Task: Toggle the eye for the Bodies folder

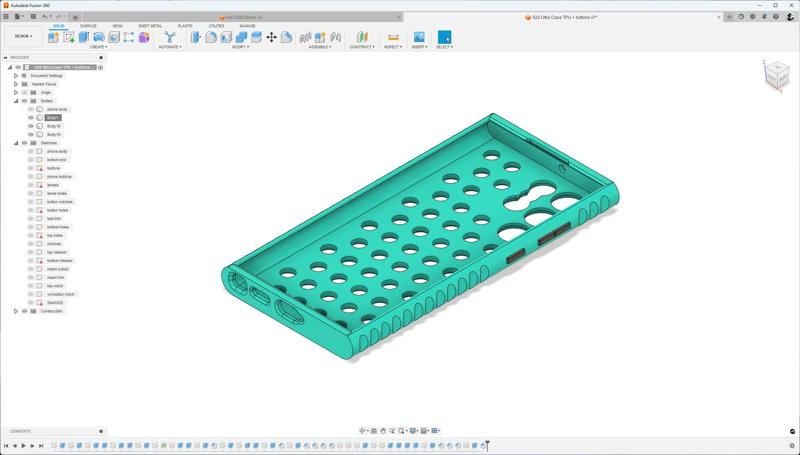Action: point(24,101)
